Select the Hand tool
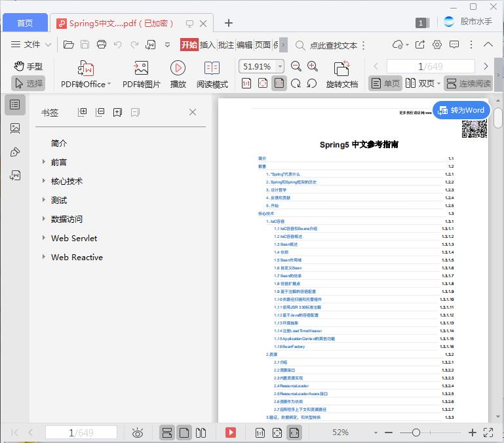This screenshot has height=443, width=504. click(x=28, y=66)
